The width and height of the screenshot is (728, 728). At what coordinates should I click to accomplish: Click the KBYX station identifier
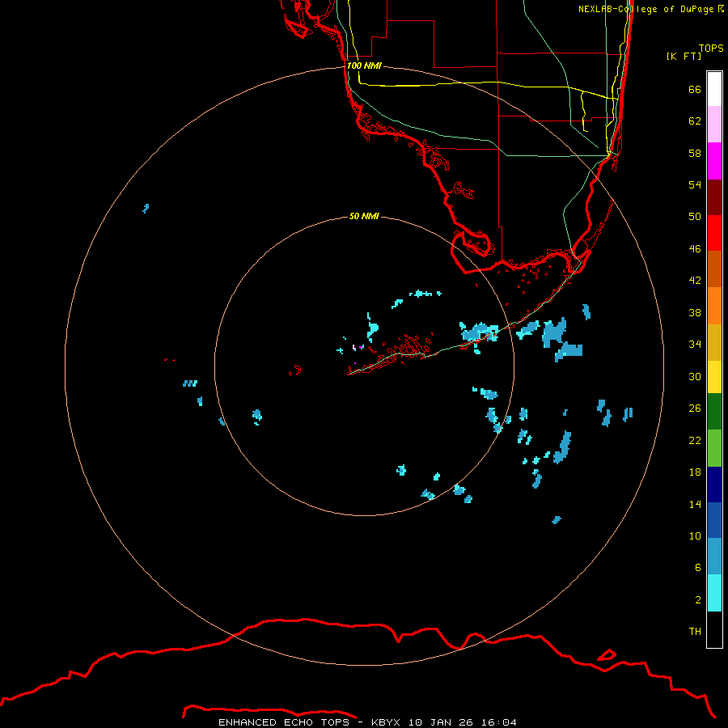click(x=385, y=722)
